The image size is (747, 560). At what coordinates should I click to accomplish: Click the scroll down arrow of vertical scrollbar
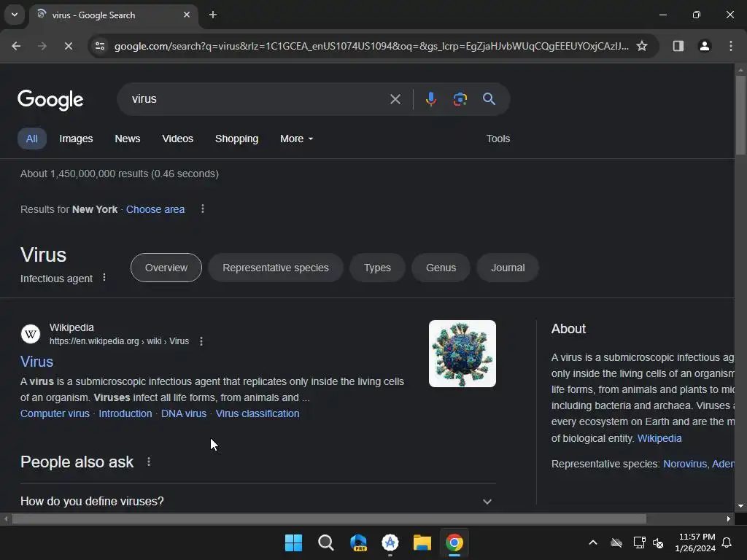(x=740, y=506)
